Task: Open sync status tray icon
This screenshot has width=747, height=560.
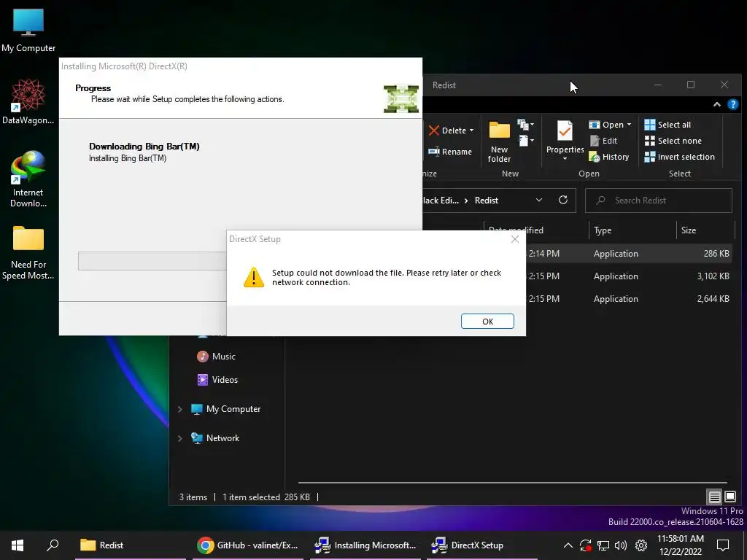Action: click(x=586, y=545)
